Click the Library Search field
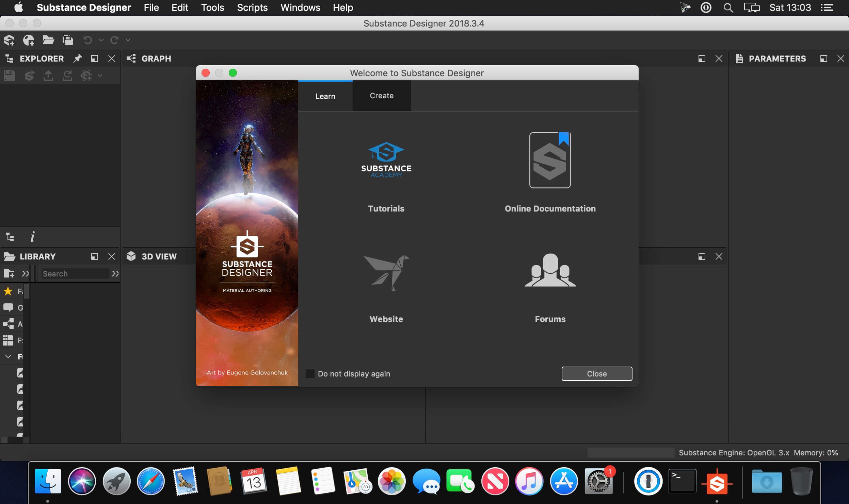The image size is (849, 504). tap(74, 274)
